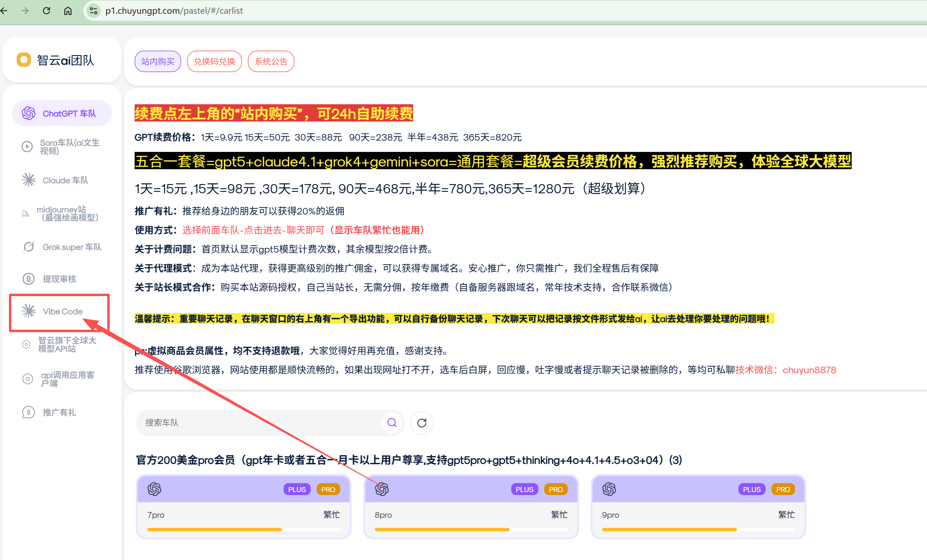Open 提现审核 sidebar entry
Screen dimensions: 927x560
59,279
